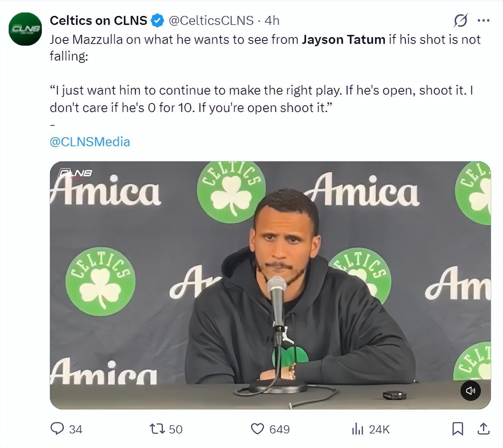503x448 pixels.
Task: Like the tweet with the heart icon
Action: click(258, 429)
